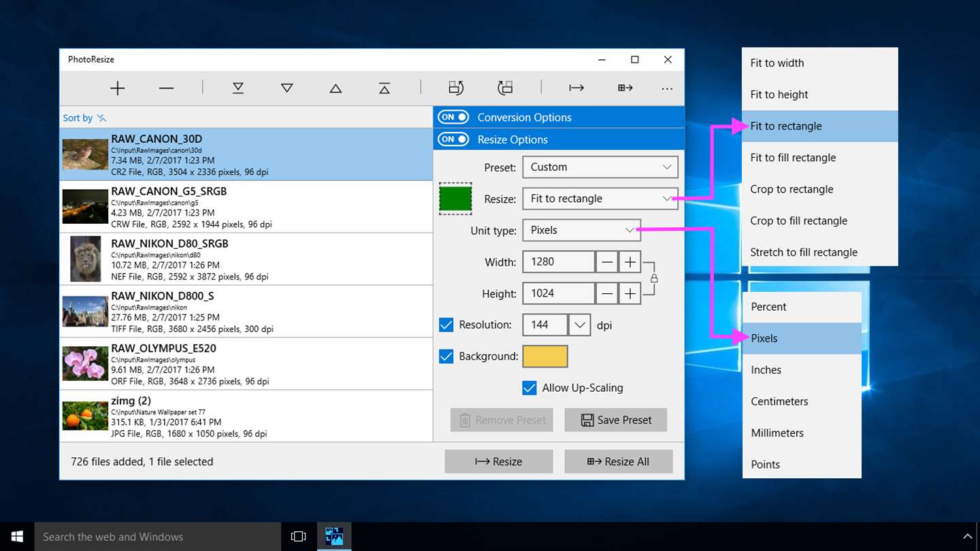This screenshot has width=980, height=551.
Task: Open the more options ellipsis menu
Action: [x=667, y=88]
